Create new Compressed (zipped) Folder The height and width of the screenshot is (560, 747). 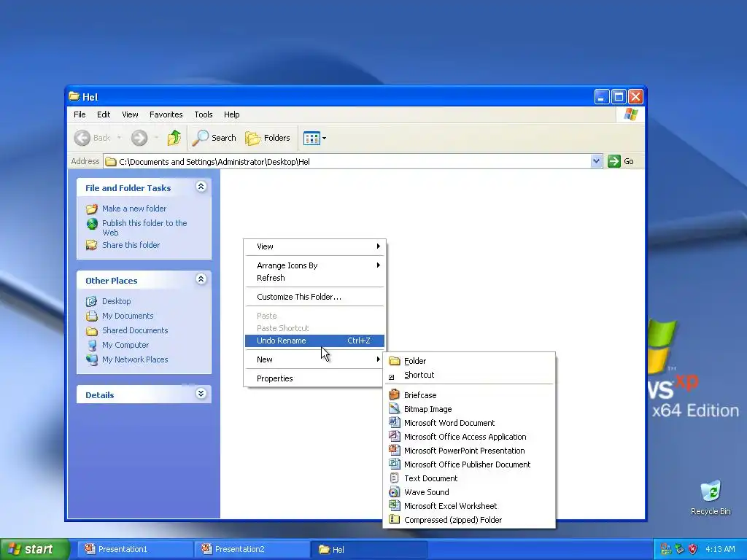[469, 519]
